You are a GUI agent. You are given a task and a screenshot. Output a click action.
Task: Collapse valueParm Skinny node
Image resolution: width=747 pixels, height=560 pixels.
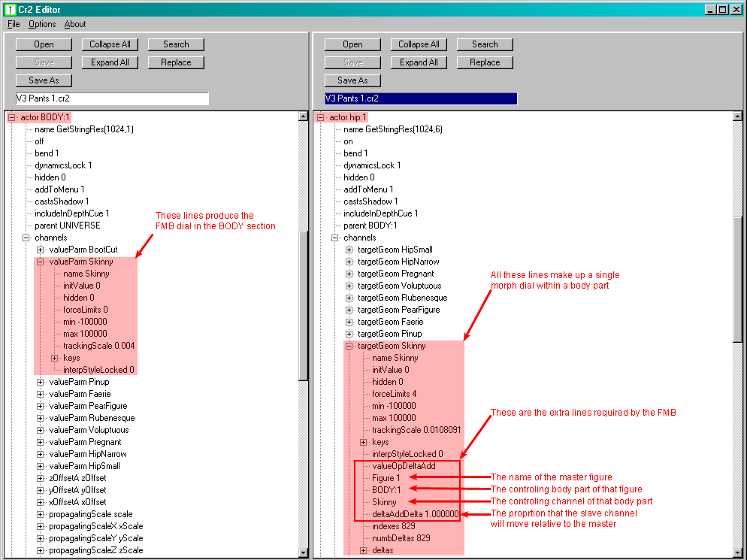(x=40, y=262)
